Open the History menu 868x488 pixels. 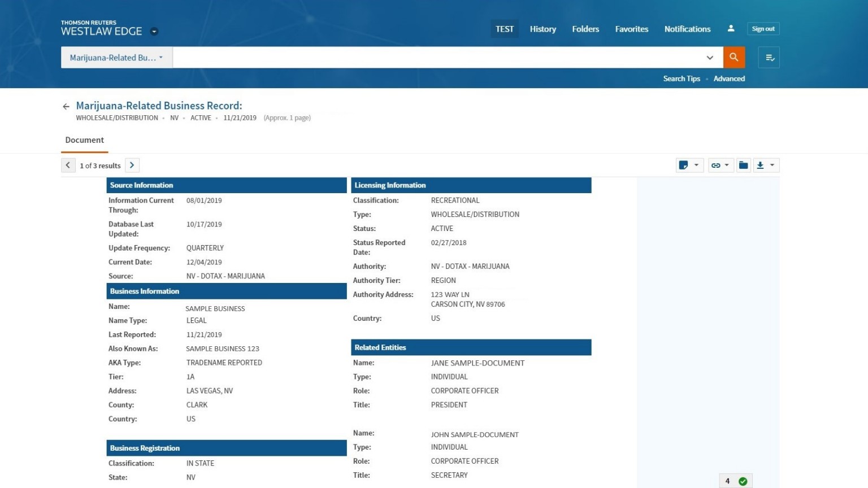(542, 29)
